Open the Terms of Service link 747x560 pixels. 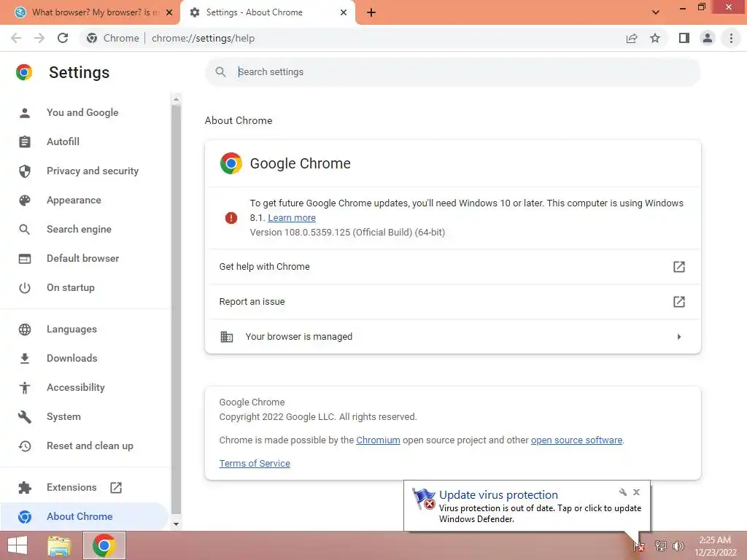tap(255, 463)
